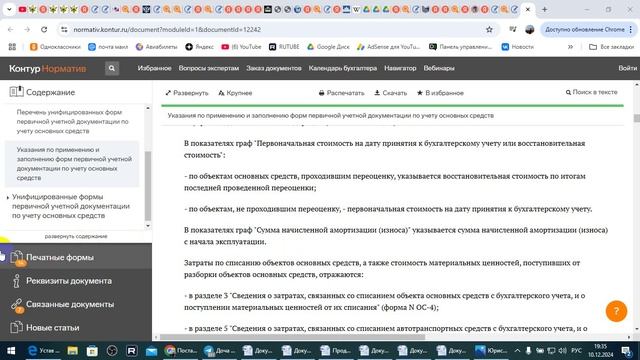Open Яндекс bookmark

pyautogui.click(x=199, y=47)
